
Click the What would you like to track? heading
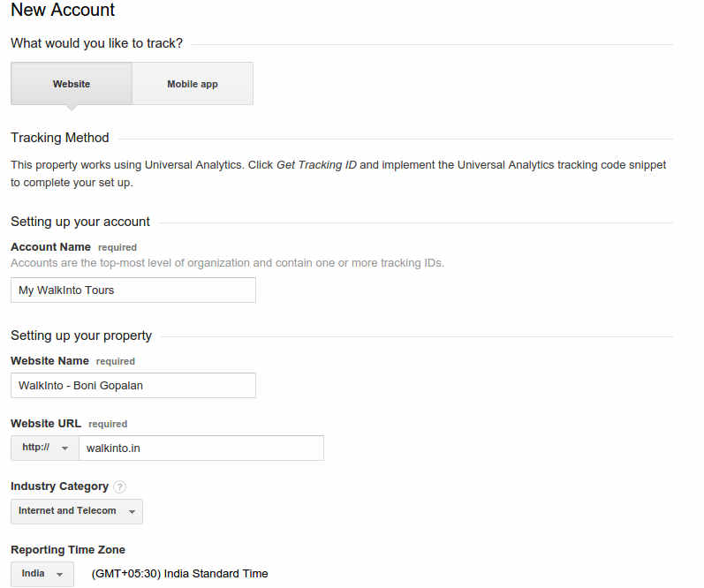(x=97, y=43)
